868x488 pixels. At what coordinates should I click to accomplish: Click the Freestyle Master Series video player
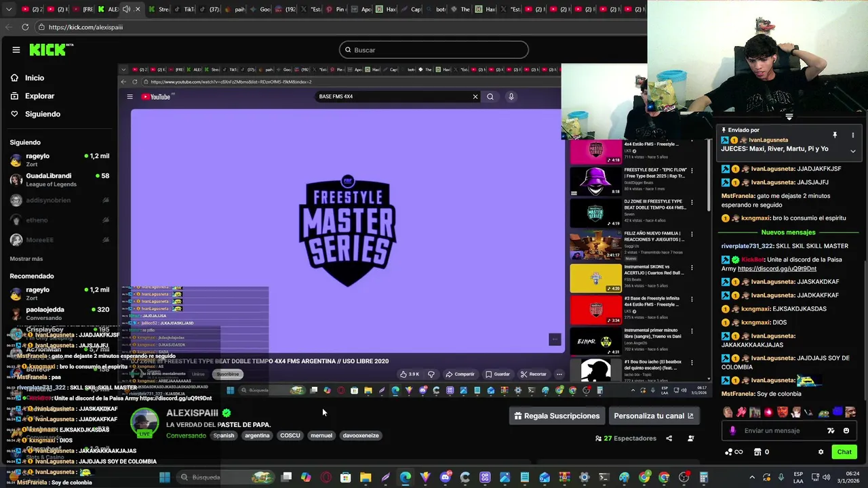(x=347, y=230)
